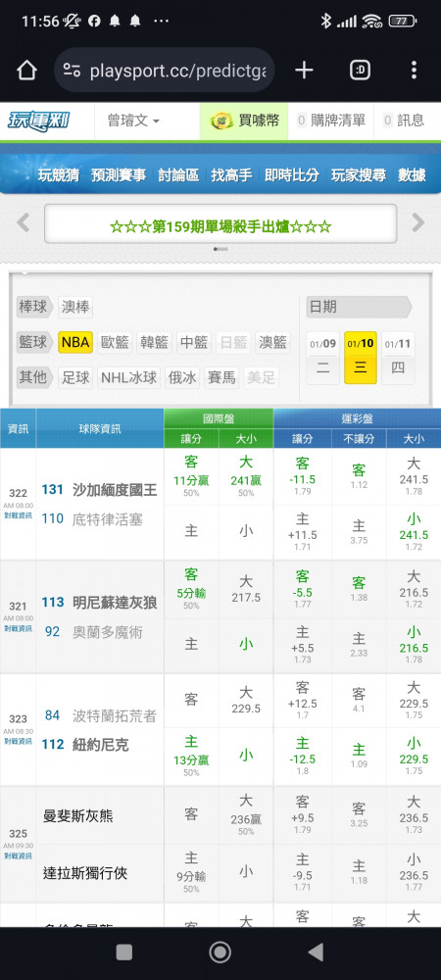Pick 主 +11.5 for Pistons

tap(302, 532)
